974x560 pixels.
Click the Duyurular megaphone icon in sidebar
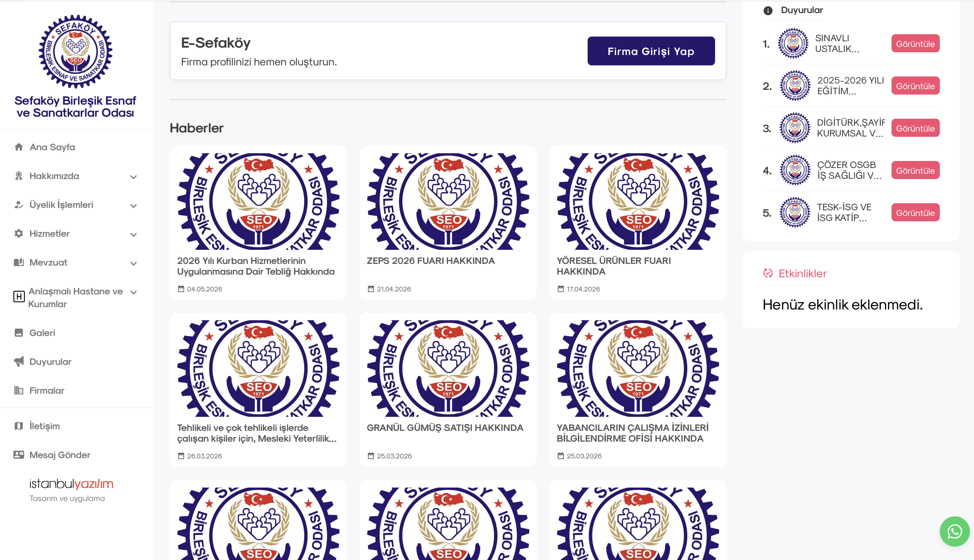(19, 361)
